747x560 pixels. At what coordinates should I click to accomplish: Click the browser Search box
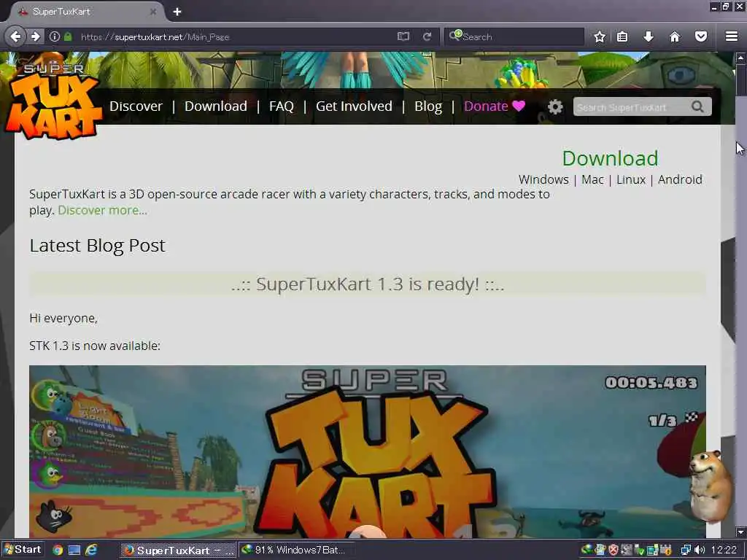[x=514, y=36]
